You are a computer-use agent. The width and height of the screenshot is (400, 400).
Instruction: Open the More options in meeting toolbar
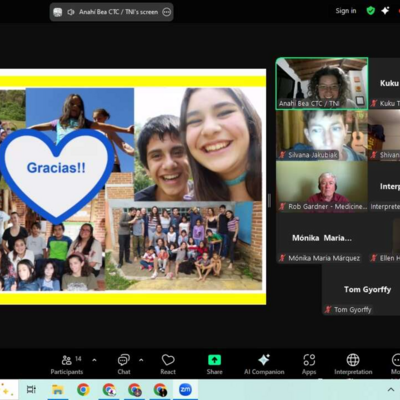click(395, 365)
